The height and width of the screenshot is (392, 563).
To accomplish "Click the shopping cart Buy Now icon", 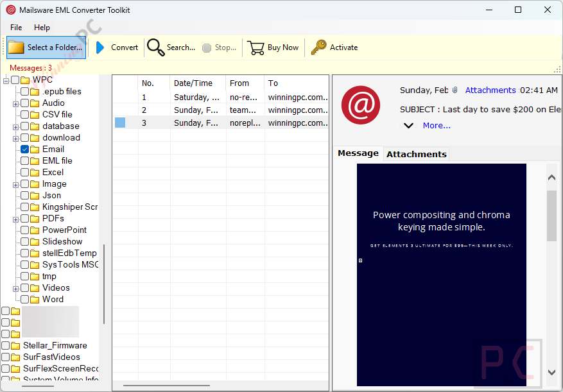I will 256,47.
